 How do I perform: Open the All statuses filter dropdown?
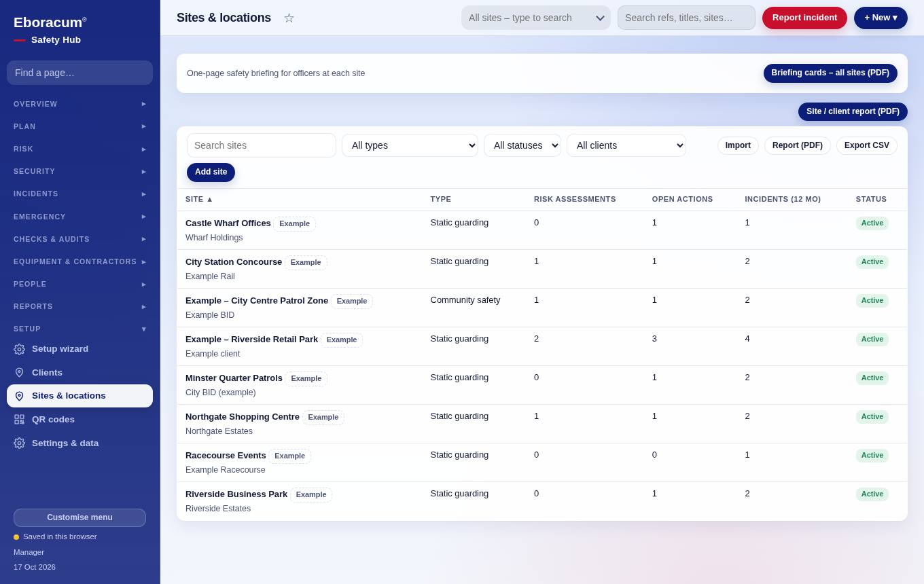522,145
